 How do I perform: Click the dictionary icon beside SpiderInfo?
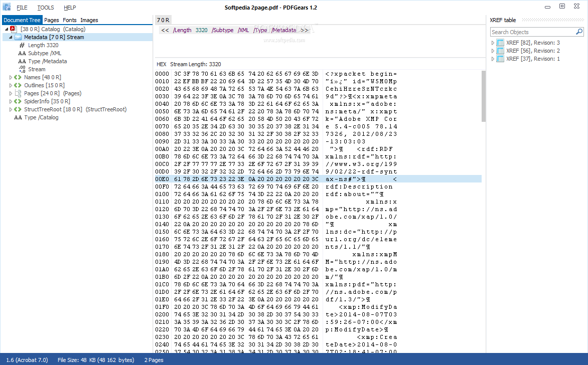point(18,102)
